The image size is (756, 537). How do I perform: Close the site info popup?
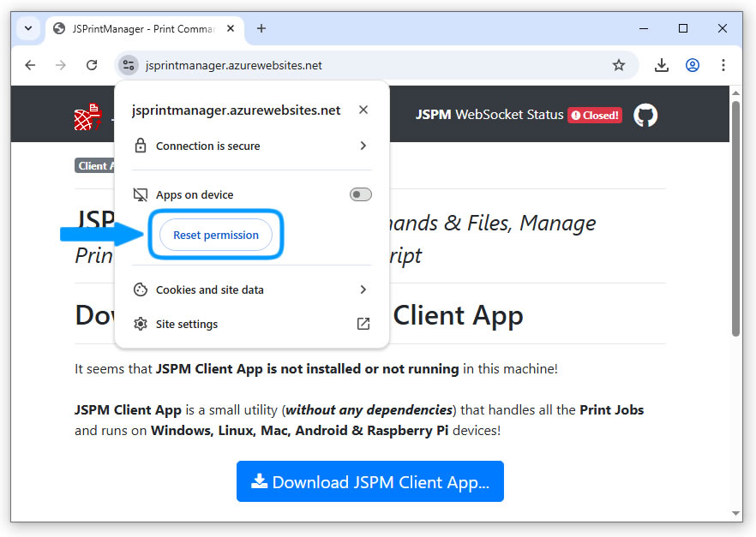click(x=363, y=110)
